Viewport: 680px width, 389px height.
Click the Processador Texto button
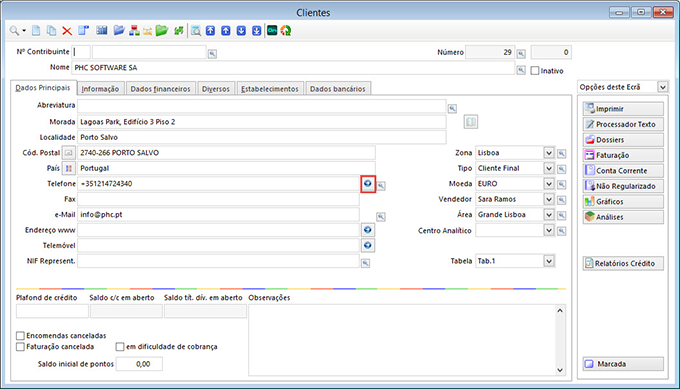(623, 124)
